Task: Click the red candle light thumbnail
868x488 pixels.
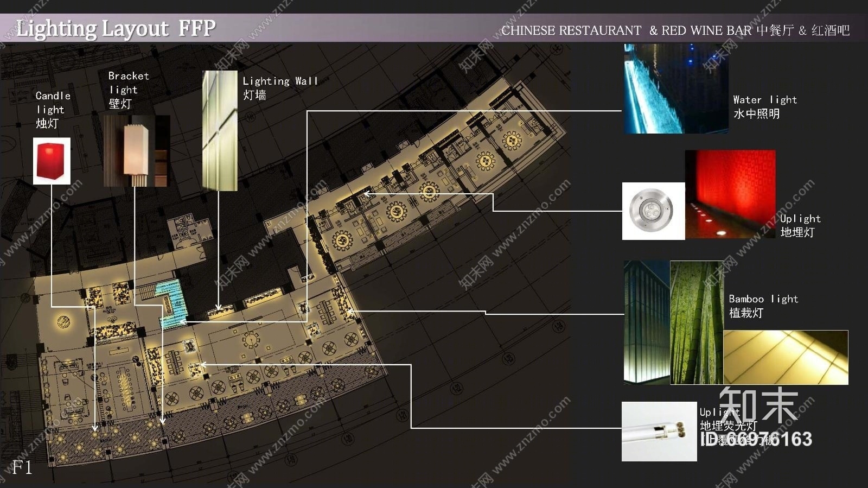Action: tap(52, 161)
